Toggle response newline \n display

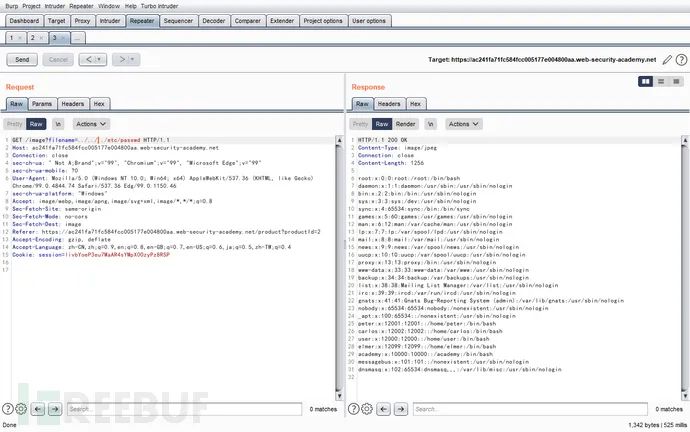[431, 124]
